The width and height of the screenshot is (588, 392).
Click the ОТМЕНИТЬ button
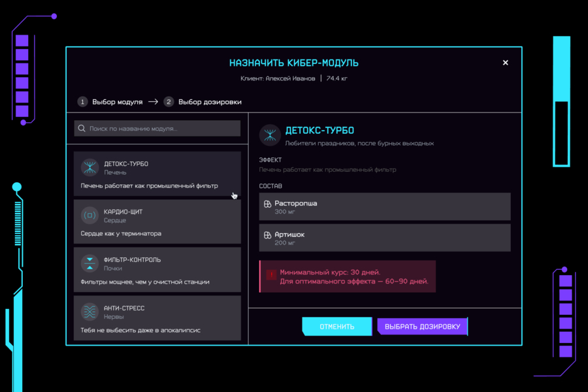337,327
